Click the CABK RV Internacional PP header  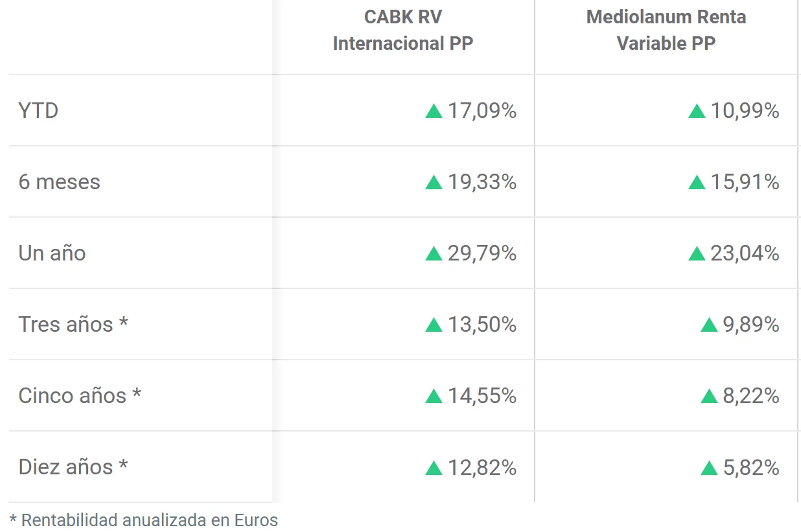403,30
